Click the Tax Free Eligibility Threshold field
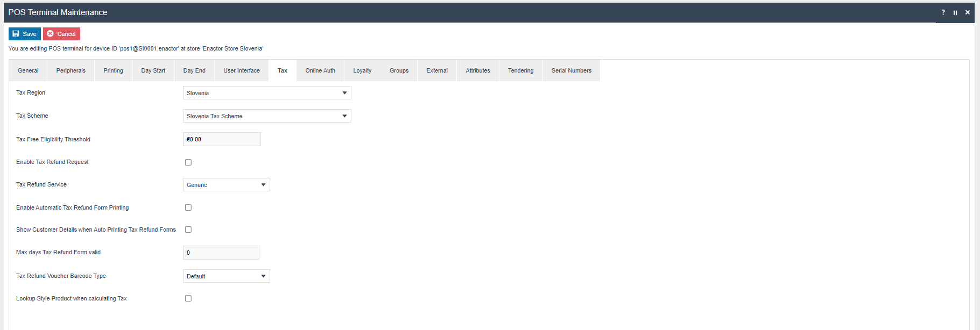Viewport: 980px width, 330px height. [222, 139]
